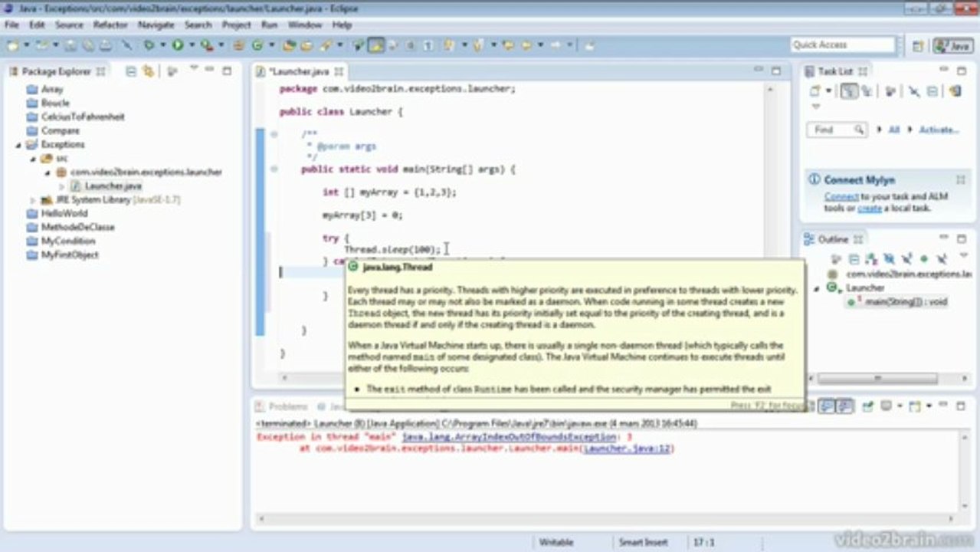Collapse the Exceptions project node

click(x=18, y=145)
